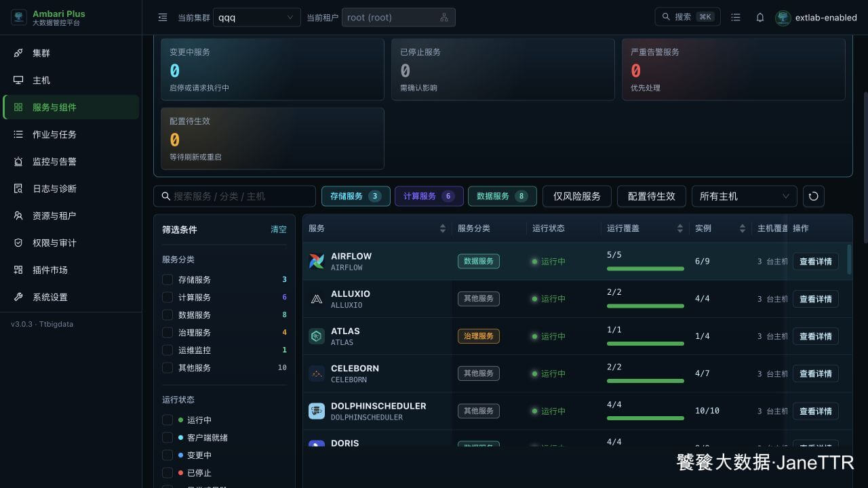Click the AIRFLOW 5/5 coverage progress bar
The image size is (868, 488).
(x=646, y=269)
